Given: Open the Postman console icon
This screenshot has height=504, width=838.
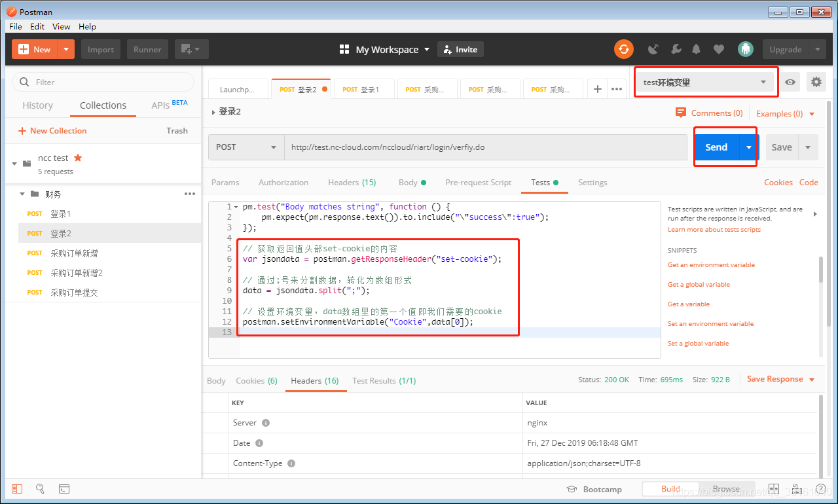Looking at the screenshot, I should (x=64, y=489).
